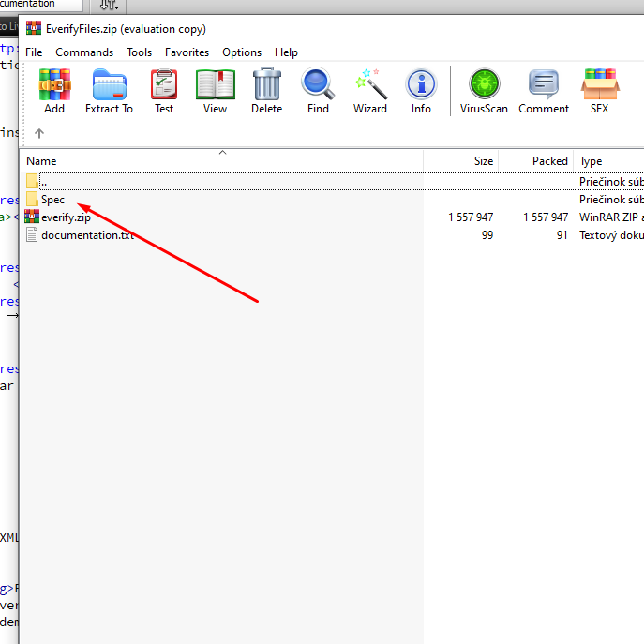This screenshot has height=644, width=644.
Task: Select the Spec folder name
Action: point(53,200)
